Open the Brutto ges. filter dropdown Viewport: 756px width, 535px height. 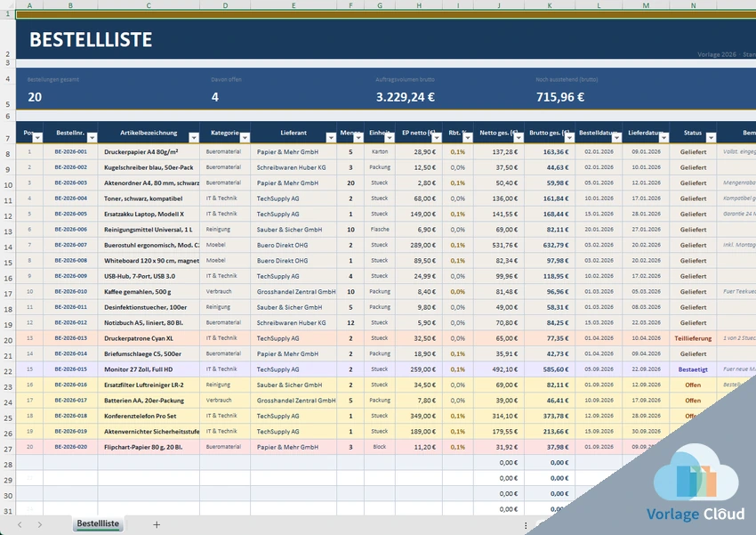point(569,138)
